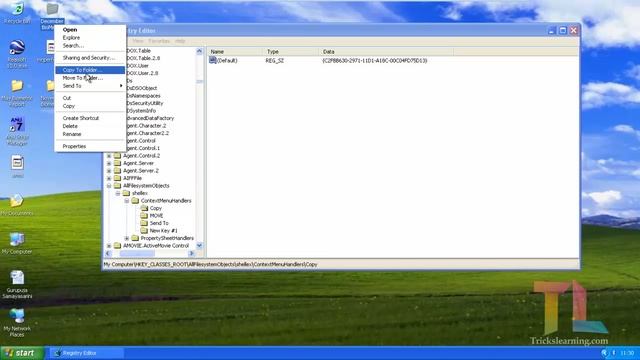Screen dimensions: 640x360
Task: Expand the Agent.Server key
Action: (x=109, y=163)
